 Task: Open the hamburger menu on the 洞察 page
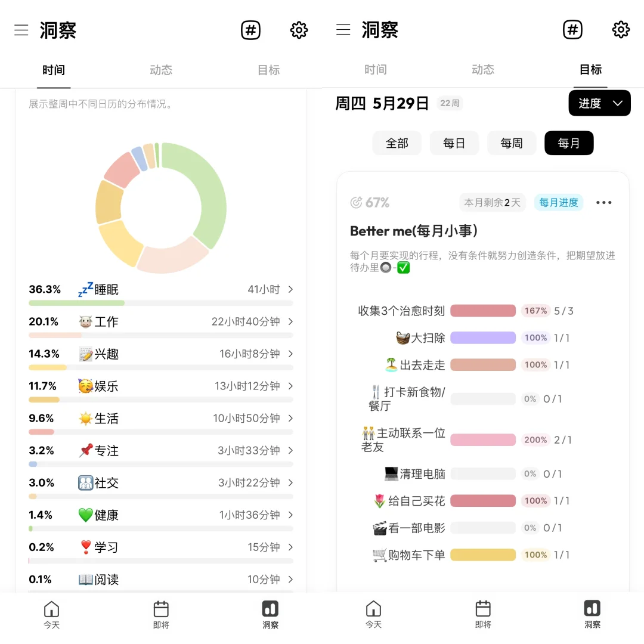coord(21,30)
